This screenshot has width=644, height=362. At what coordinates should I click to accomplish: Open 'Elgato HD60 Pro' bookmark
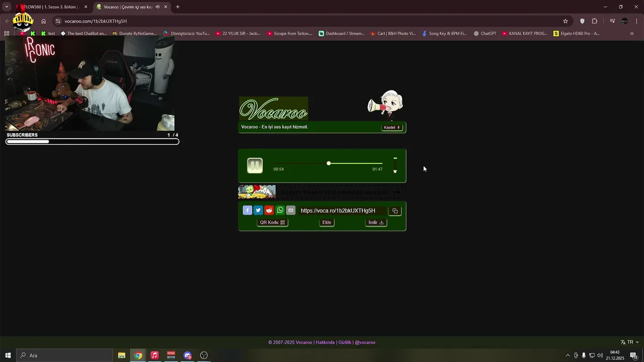click(x=577, y=34)
